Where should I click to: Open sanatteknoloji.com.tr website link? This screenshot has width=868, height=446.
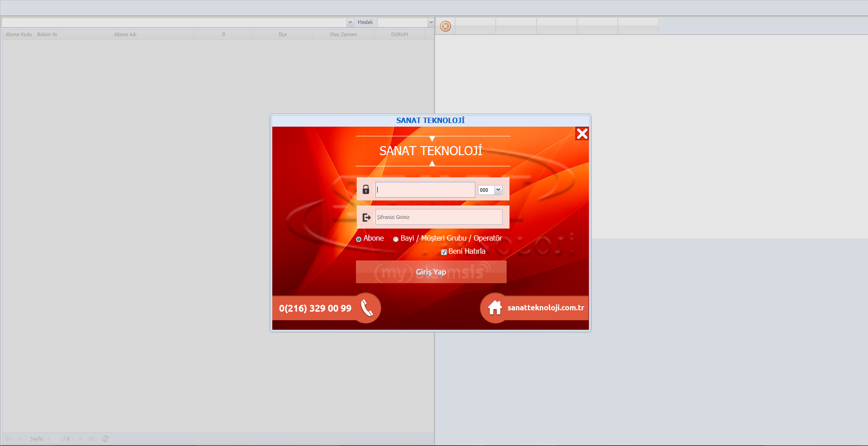click(545, 308)
